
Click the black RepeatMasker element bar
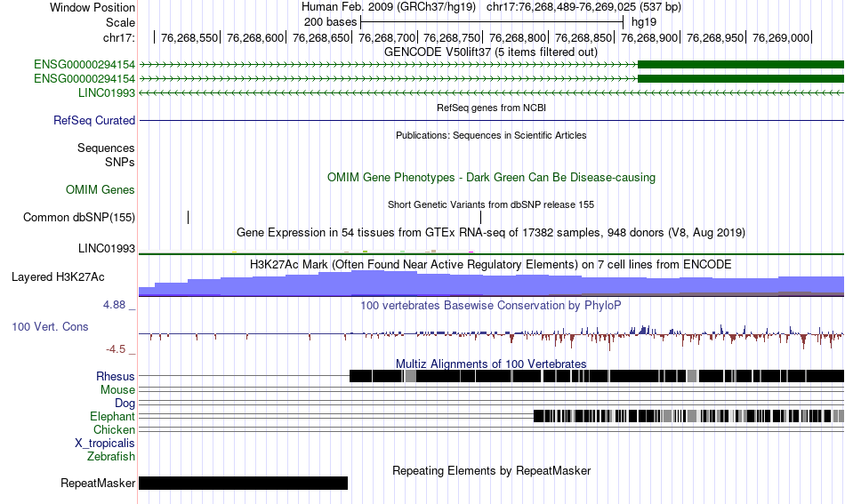tap(243, 483)
